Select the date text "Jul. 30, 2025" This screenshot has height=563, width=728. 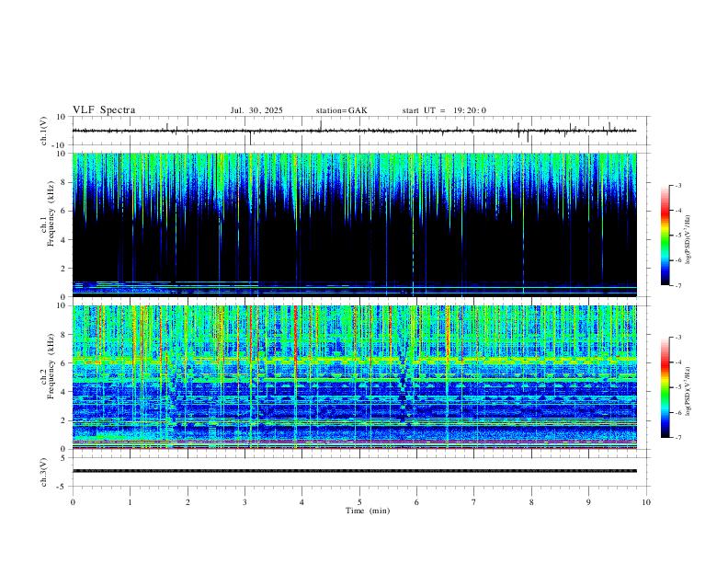click(x=256, y=110)
